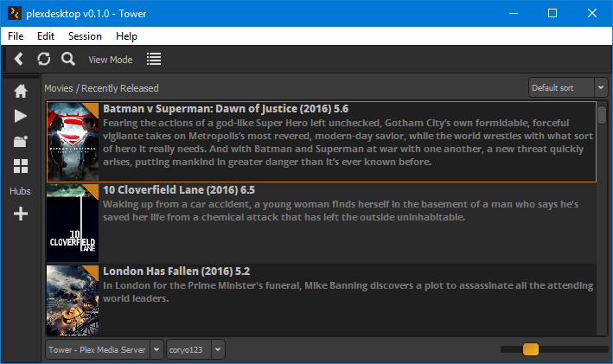Refresh the current view
The height and width of the screenshot is (364, 613).
tap(44, 59)
